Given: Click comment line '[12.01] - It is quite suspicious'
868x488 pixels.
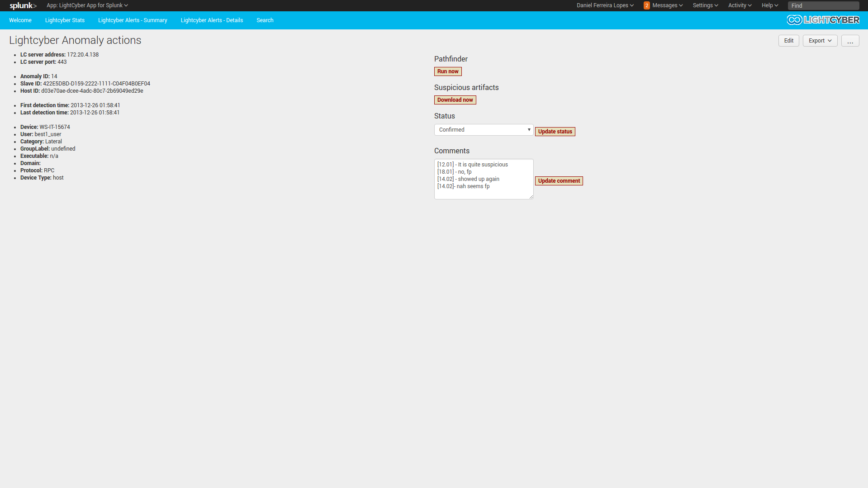Looking at the screenshot, I should [473, 165].
